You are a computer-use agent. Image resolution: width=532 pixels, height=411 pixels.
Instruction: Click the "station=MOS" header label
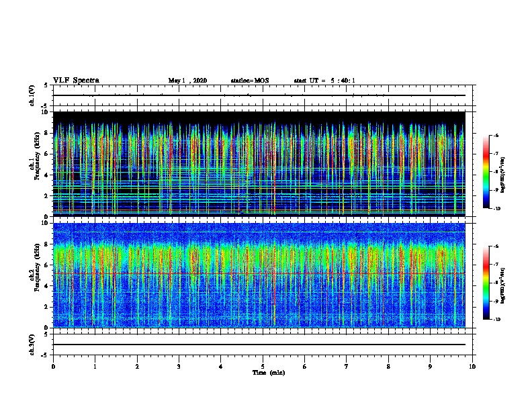pyautogui.click(x=250, y=81)
